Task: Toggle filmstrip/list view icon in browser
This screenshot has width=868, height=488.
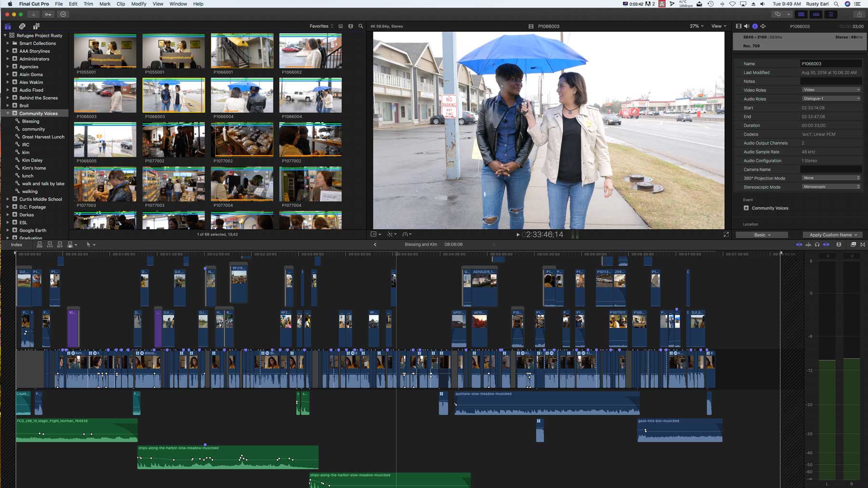Action: 340,27
